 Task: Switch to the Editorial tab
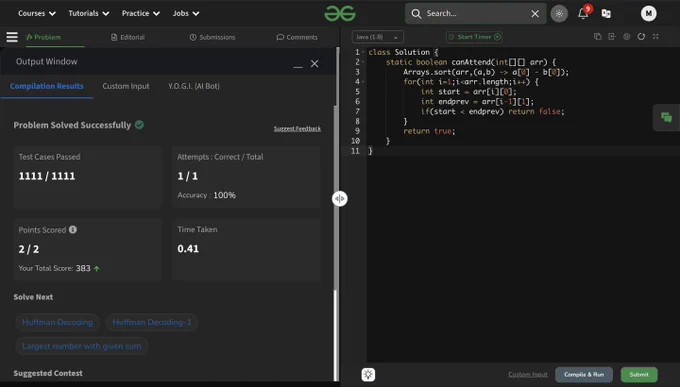coord(128,37)
